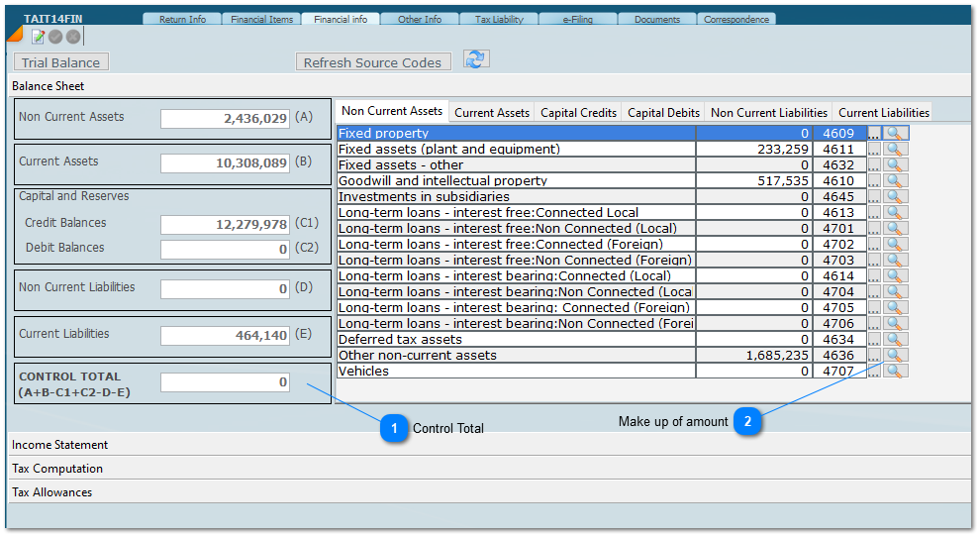Select the Capital Credits sub-tab

pos(578,112)
